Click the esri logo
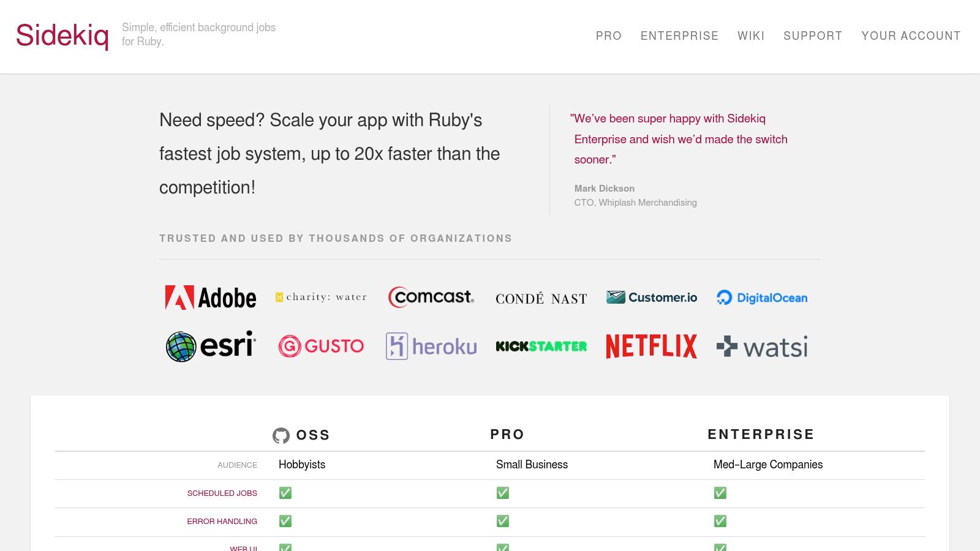 [211, 347]
